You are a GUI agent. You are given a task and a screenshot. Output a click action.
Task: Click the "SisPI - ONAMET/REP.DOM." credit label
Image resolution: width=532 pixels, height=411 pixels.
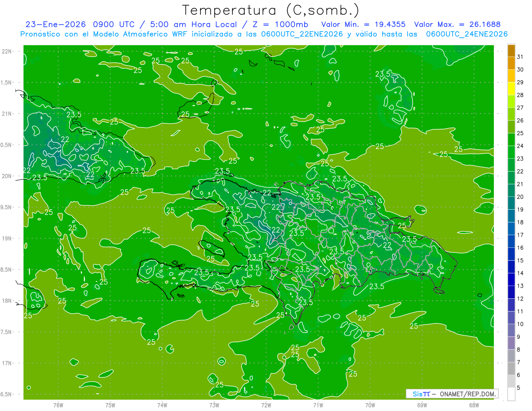[452, 394]
